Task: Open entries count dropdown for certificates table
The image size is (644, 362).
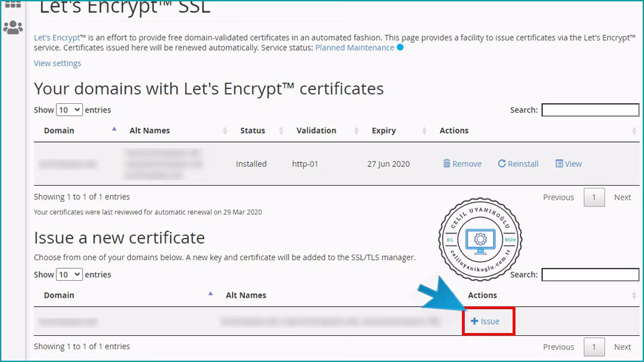Action: 69,110
